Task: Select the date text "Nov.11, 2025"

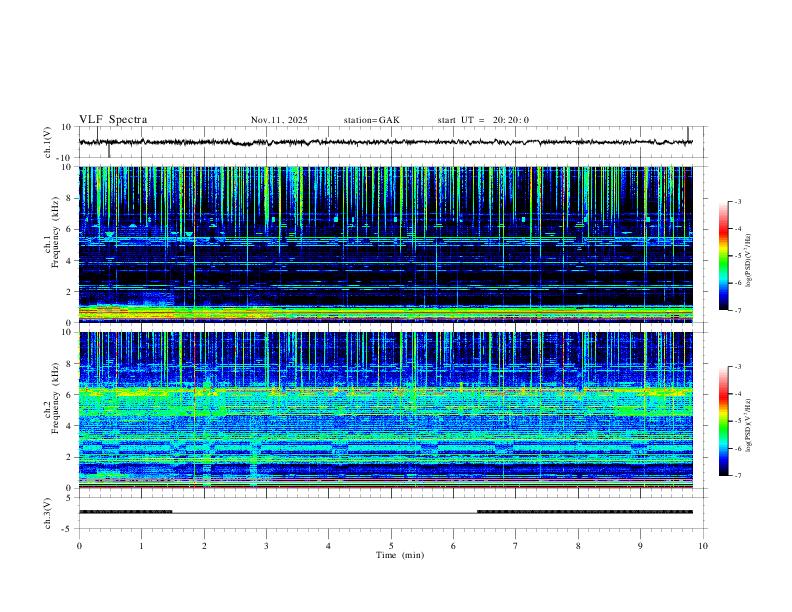Action: [x=279, y=120]
